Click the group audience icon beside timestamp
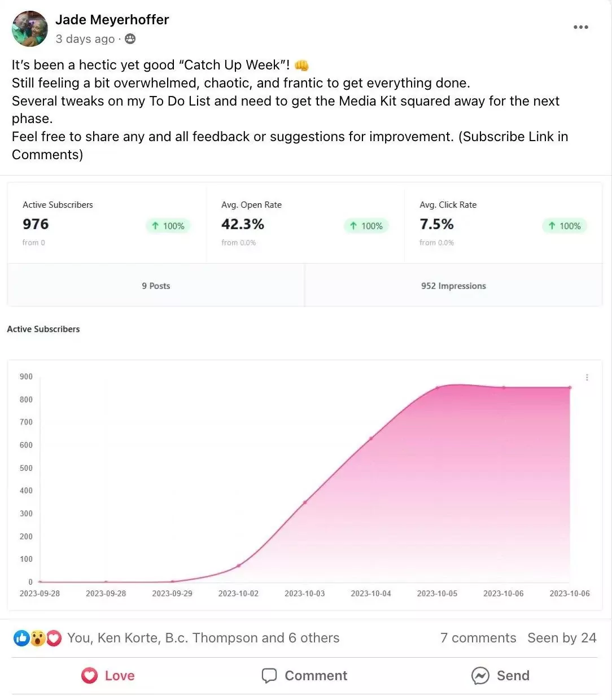Image resolution: width=612 pixels, height=700 pixels. 130,39
